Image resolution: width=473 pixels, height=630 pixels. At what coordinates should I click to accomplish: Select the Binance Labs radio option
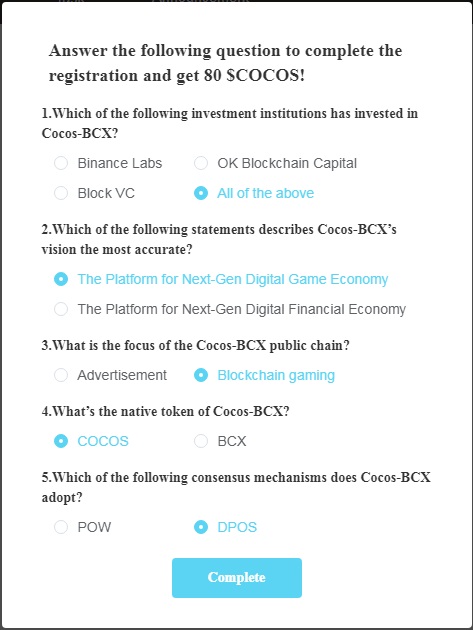tap(61, 163)
